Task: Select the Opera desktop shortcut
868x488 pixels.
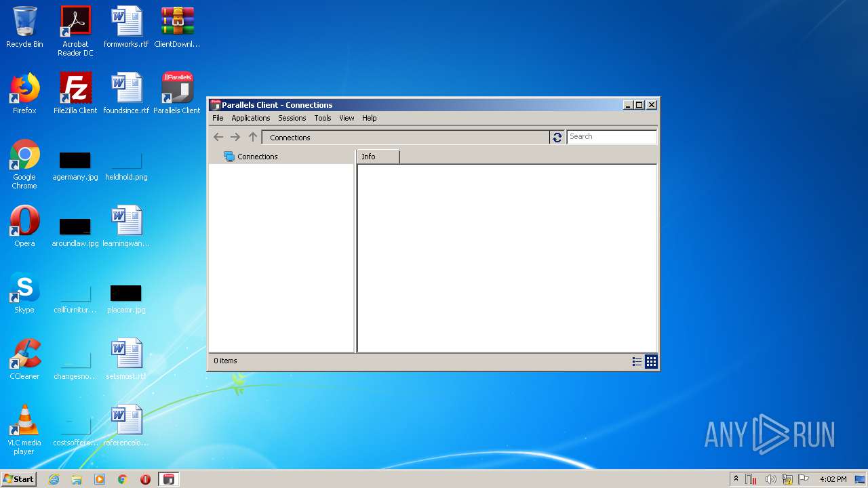Action: point(24,226)
